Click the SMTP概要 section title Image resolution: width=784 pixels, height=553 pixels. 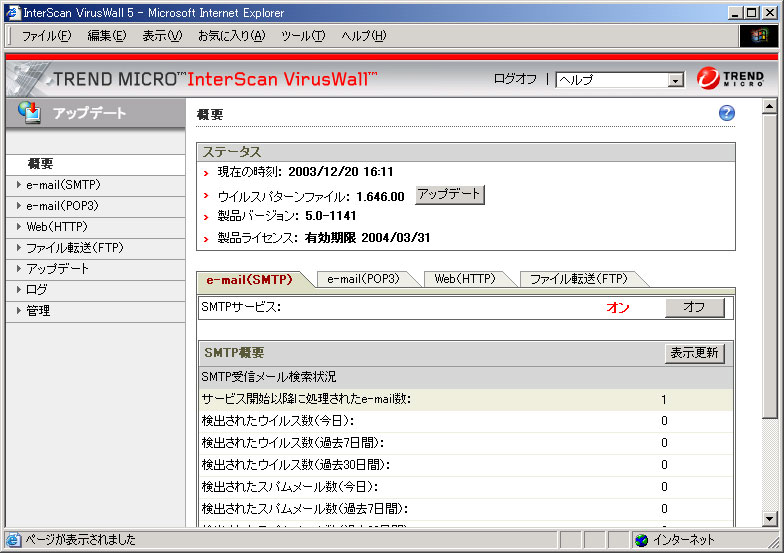234,353
